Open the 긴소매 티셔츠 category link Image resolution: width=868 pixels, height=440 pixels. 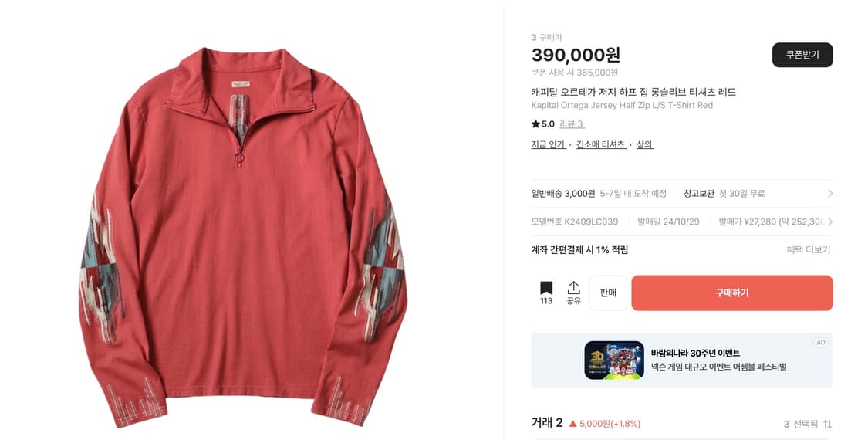coord(601,144)
